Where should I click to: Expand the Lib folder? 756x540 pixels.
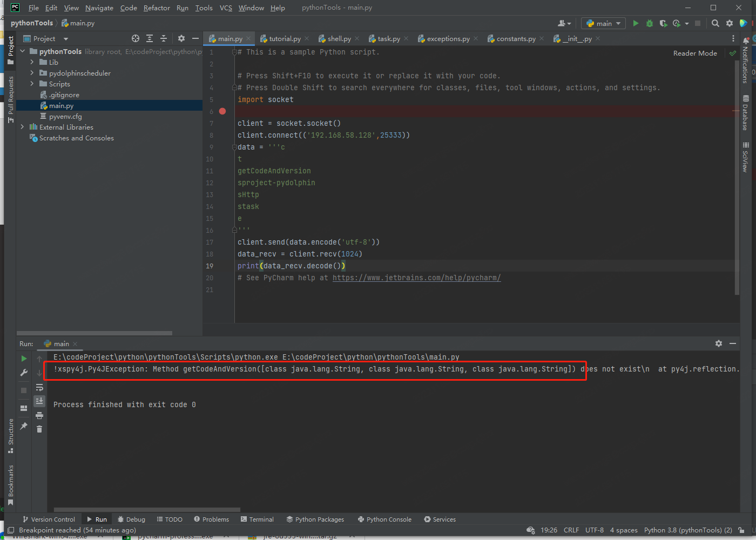point(32,62)
